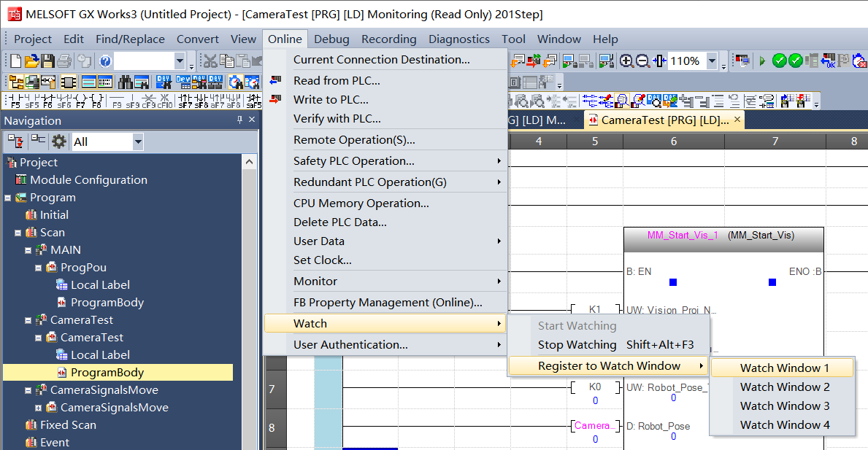Click the Save project toolbar icon
Viewport: 868px width, 450px height.
[47, 61]
